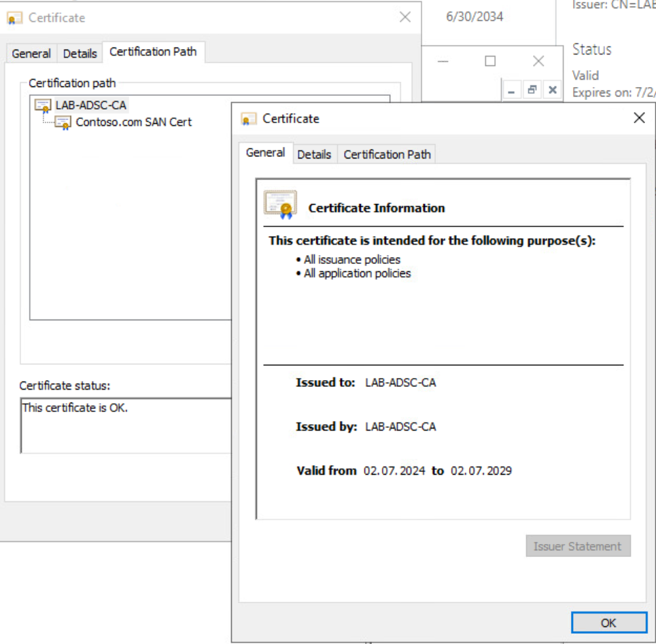Click the Status heading in right panel
The width and height of the screenshot is (656, 644).
[x=591, y=50]
